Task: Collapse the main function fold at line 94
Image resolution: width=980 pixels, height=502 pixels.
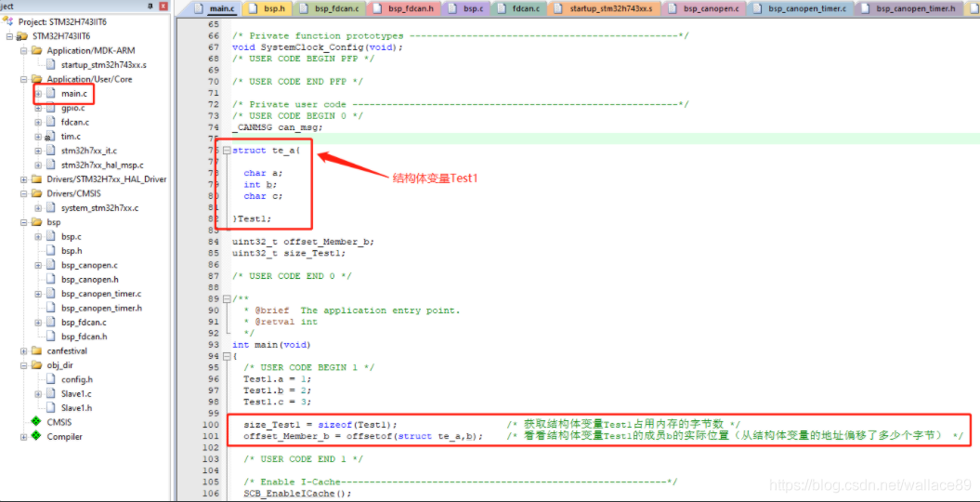Action: coord(227,356)
